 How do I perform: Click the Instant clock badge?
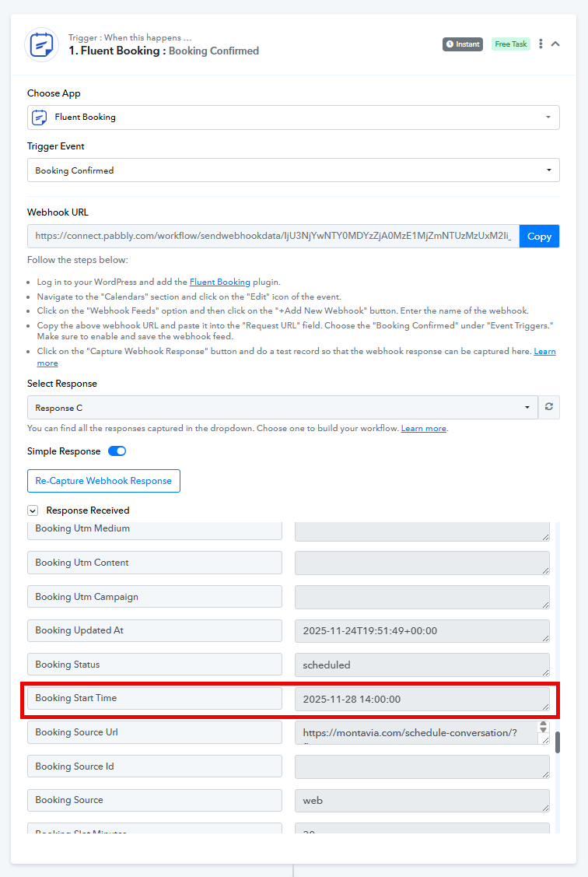(463, 44)
